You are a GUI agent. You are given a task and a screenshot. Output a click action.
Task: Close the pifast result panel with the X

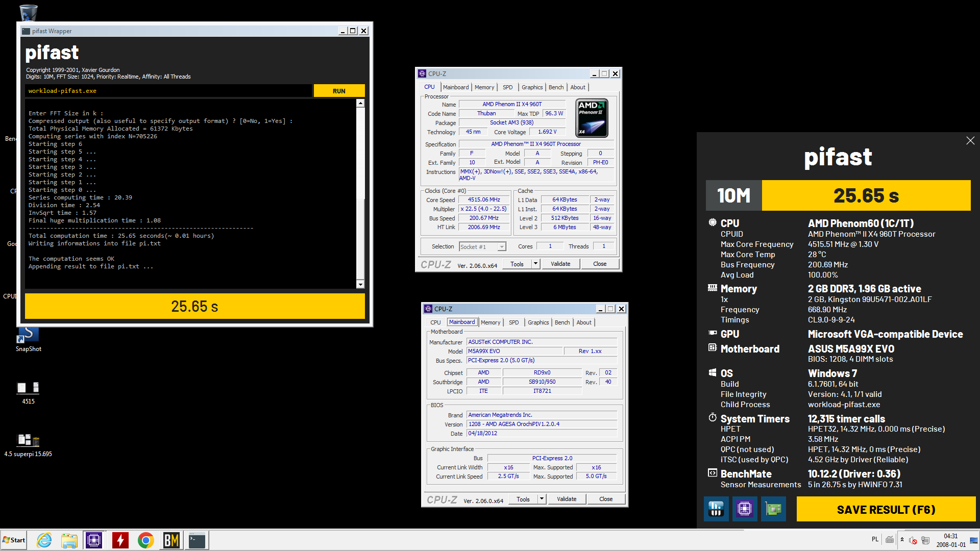[x=970, y=140]
